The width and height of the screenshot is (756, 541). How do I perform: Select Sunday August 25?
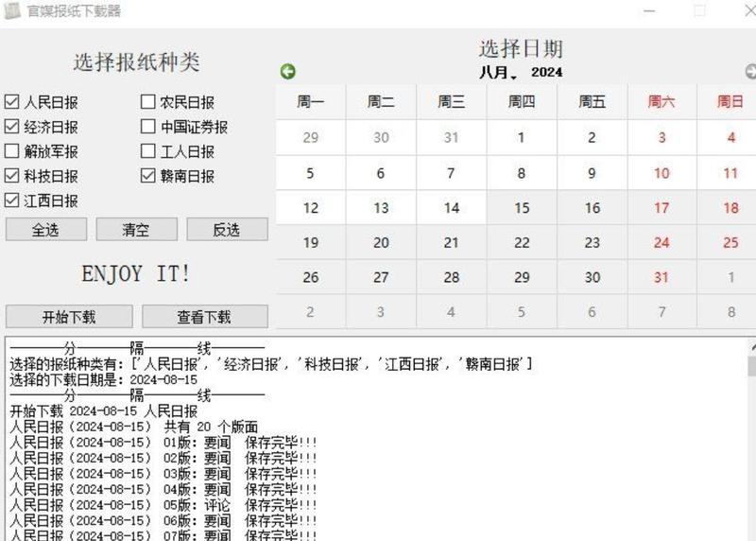click(730, 242)
